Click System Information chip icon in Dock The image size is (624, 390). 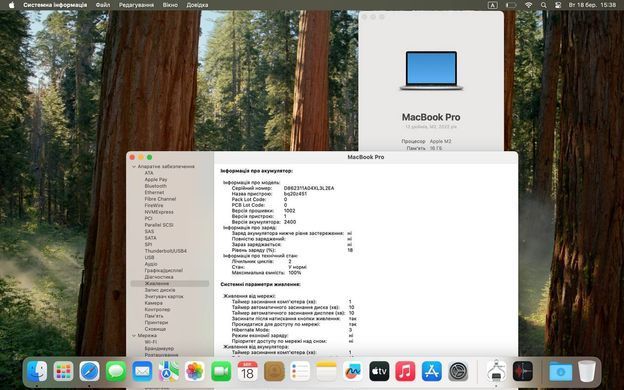point(496,371)
